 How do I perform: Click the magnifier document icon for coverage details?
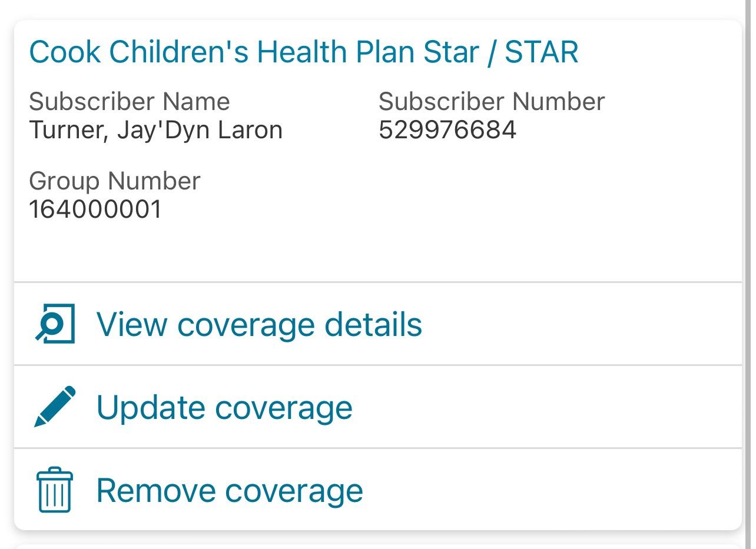pos(55,323)
